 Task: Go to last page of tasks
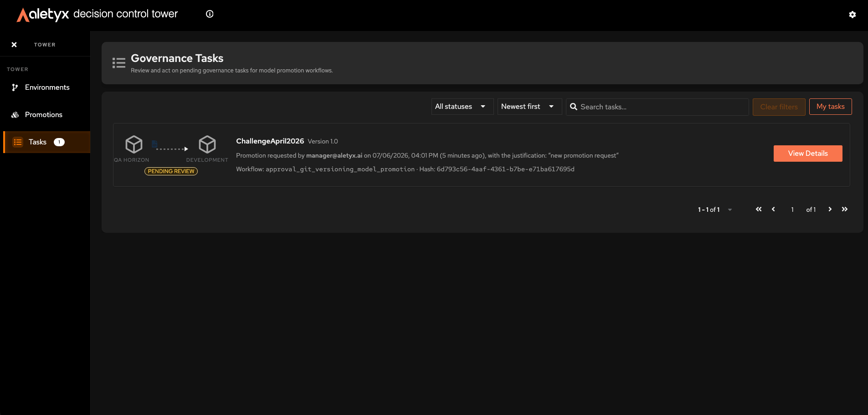point(845,209)
